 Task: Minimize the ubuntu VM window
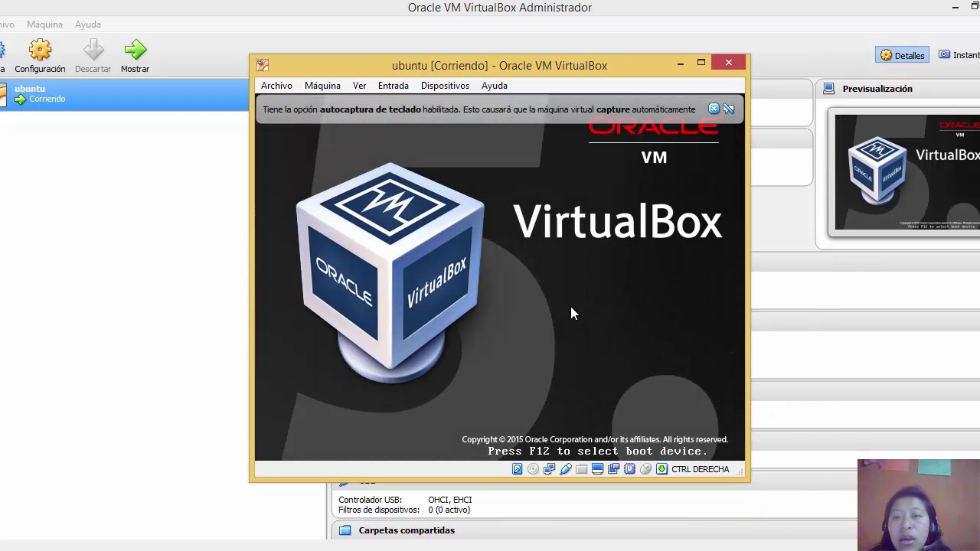681,64
